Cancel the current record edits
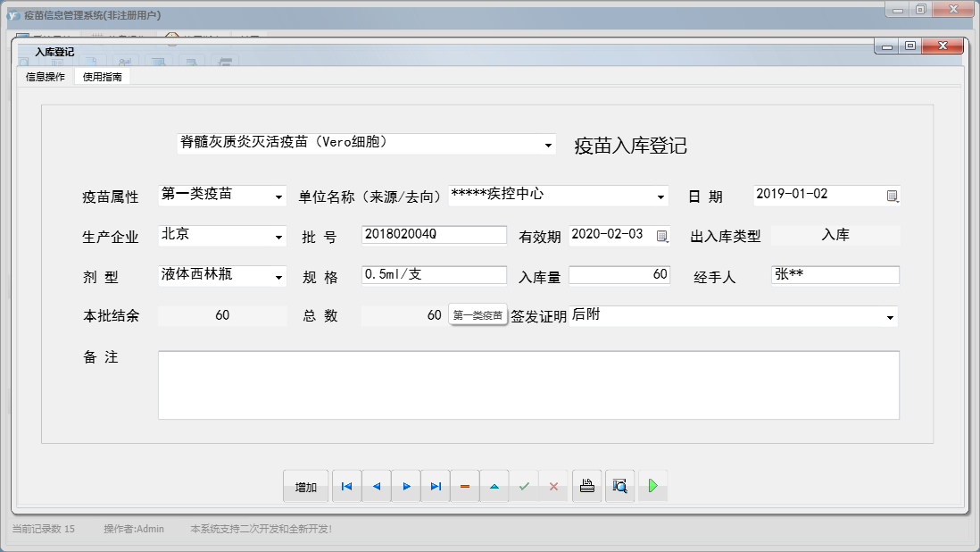This screenshot has height=552, width=980. tap(554, 486)
